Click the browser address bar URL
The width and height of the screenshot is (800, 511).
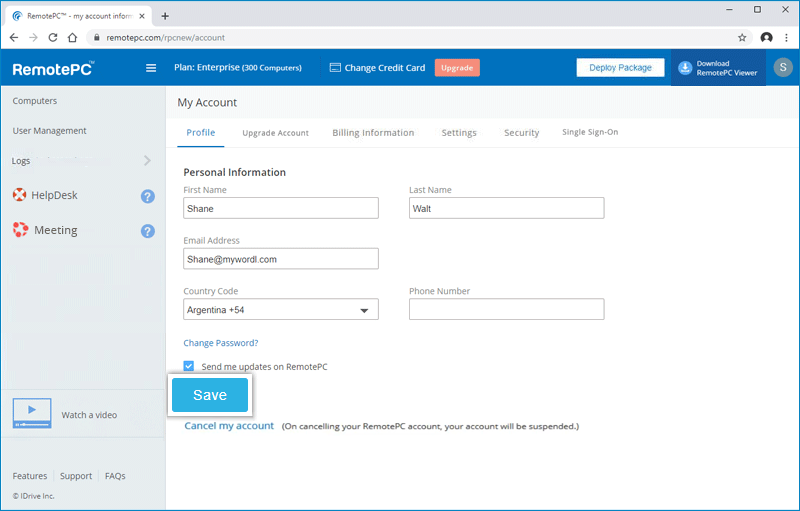pos(165,38)
